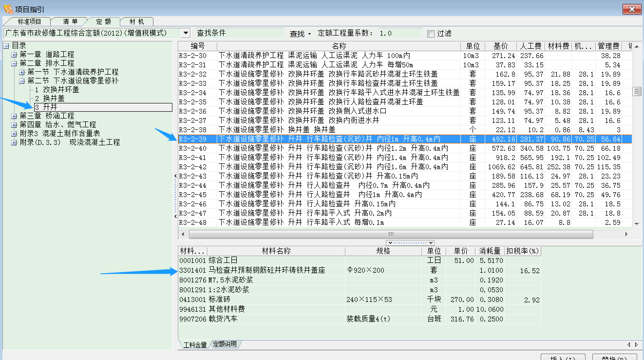The image size is (644, 360).
Task: Edit the 定额工程量系数 value field
Action: (x=399, y=33)
